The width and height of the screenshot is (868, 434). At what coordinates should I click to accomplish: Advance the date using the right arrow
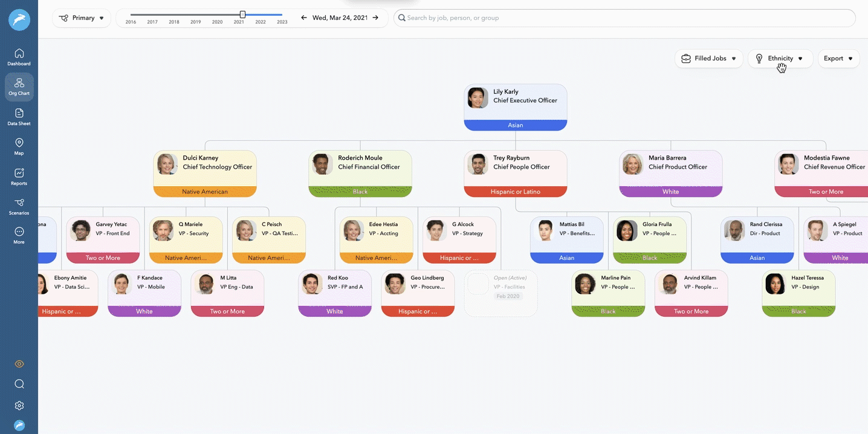click(375, 18)
